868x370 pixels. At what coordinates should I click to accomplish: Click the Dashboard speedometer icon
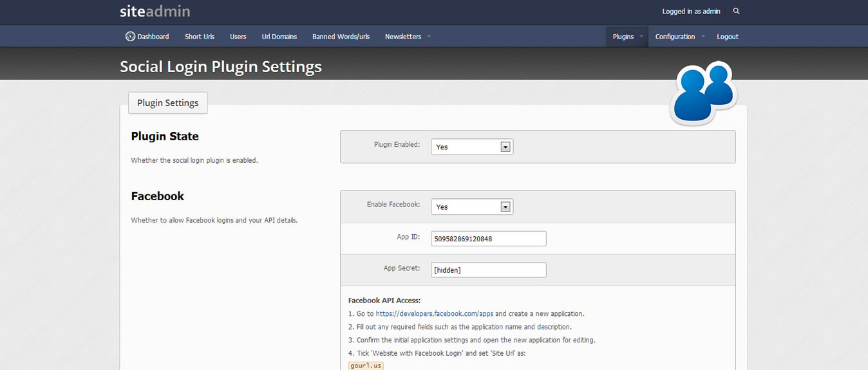(x=130, y=37)
